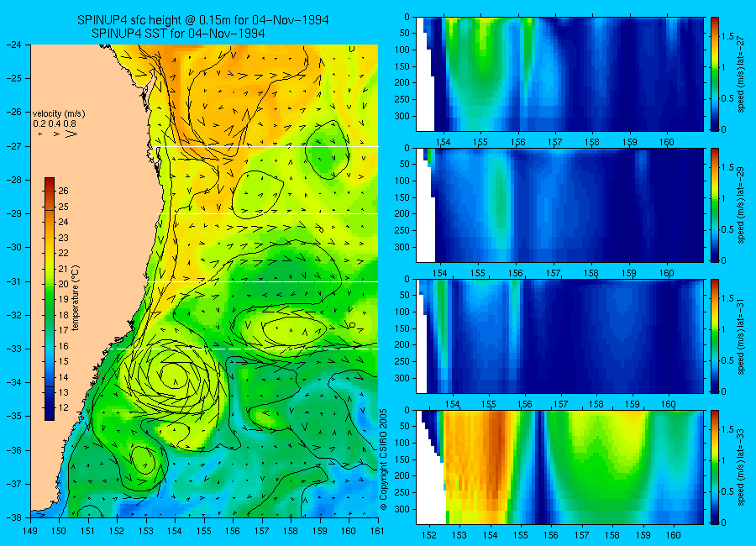Image resolution: width=756 pixels, height=546 pixels.
Task: Open the lat=-27 speed section panel
Action: click(x=559, y=74)
